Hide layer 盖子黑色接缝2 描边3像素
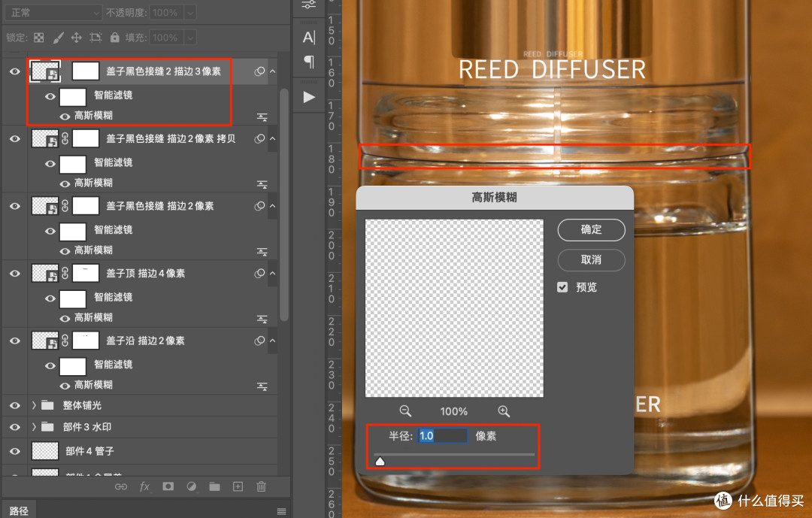The image size is (812, 518). pos(15,71)
